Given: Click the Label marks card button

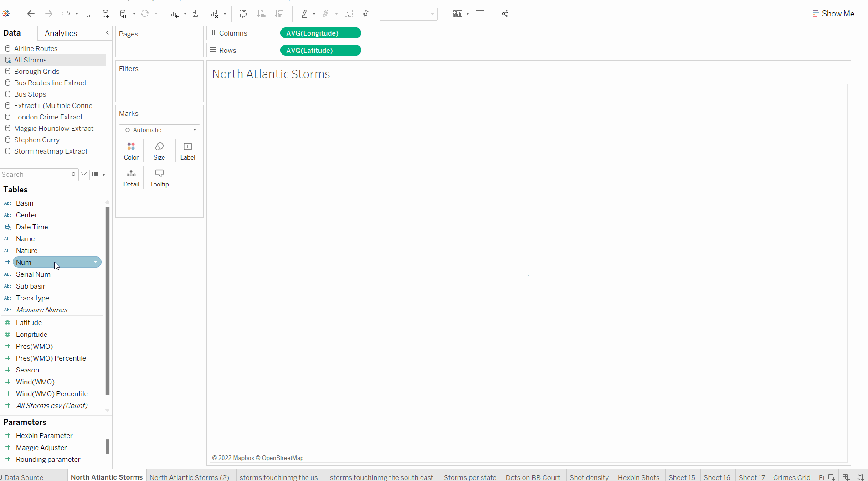Looking at the screenshot, I should 188,151.
